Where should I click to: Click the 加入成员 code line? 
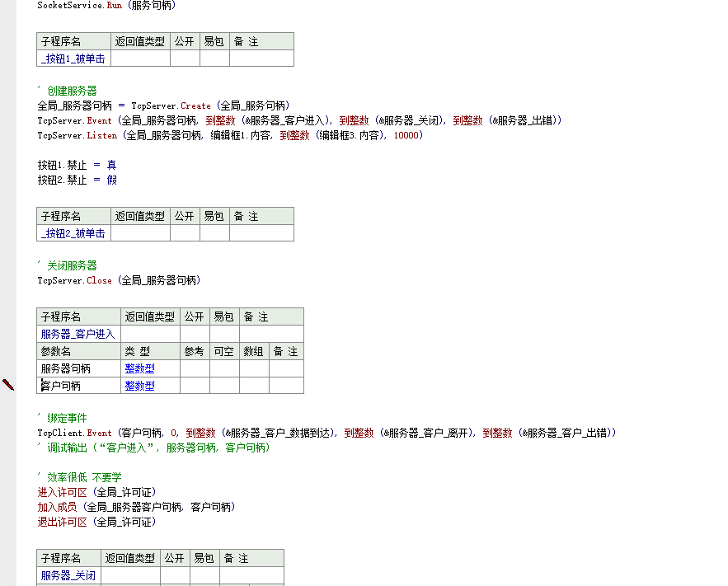(137, 507)
